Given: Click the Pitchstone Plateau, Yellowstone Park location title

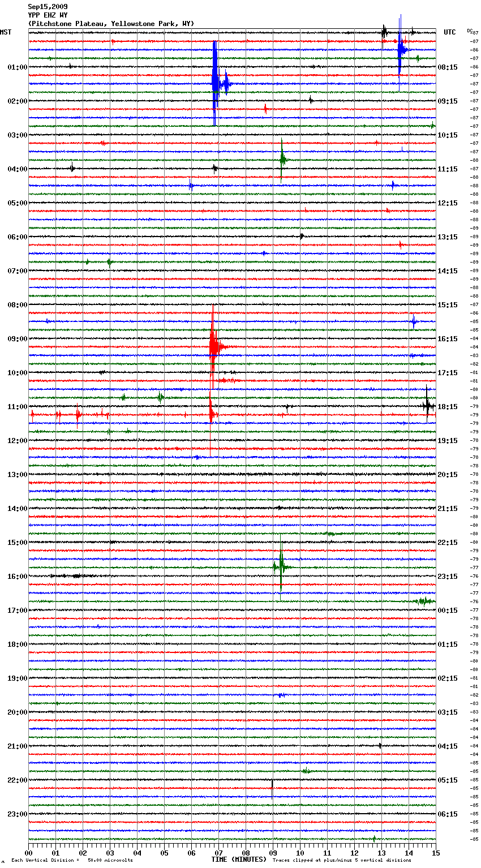Looking at the screenshot, I should point(111,24).
